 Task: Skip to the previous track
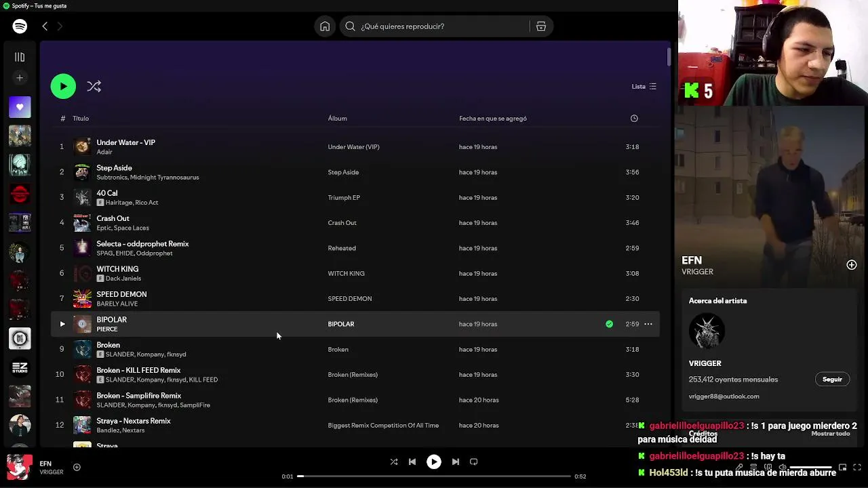[x=412, y=462]
